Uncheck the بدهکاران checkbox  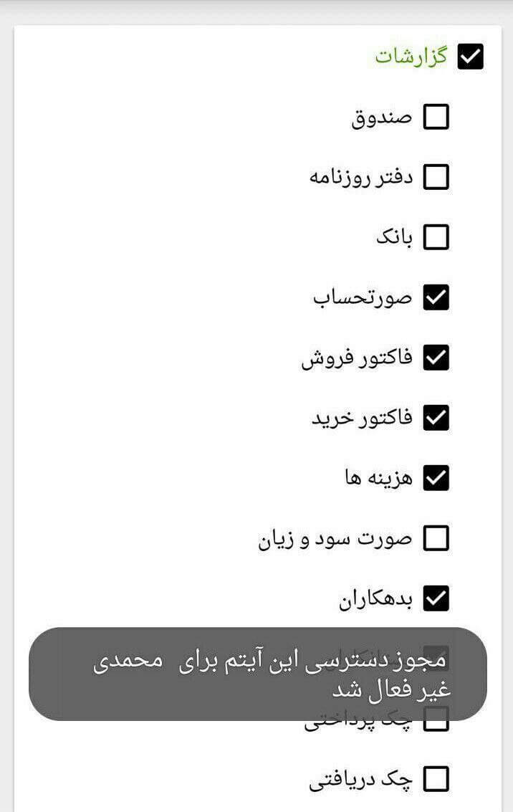coord(436,598)
